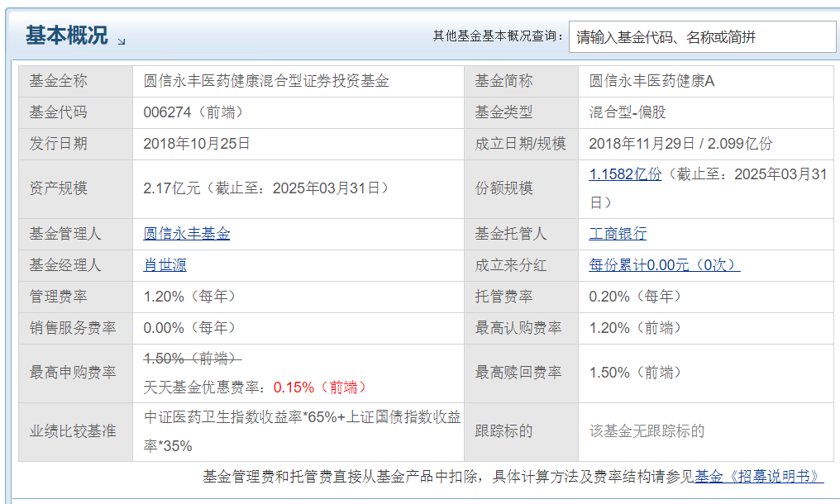Select the 基金托管人 label cell
The image size is (840, 504).
point(521,234)
